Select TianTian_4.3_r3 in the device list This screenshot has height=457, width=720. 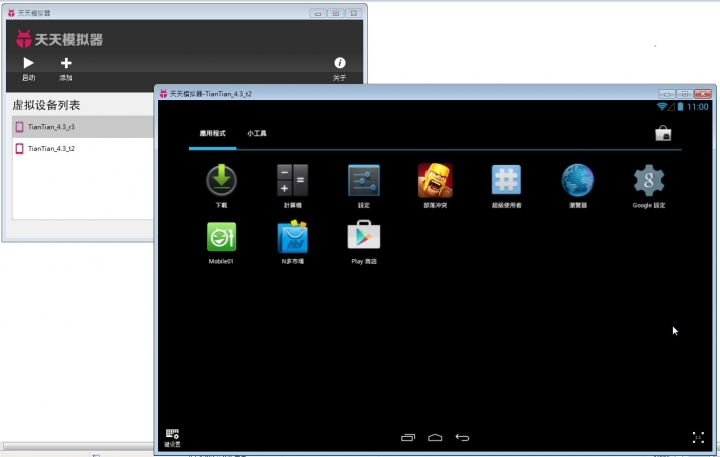tap(83, 127)
